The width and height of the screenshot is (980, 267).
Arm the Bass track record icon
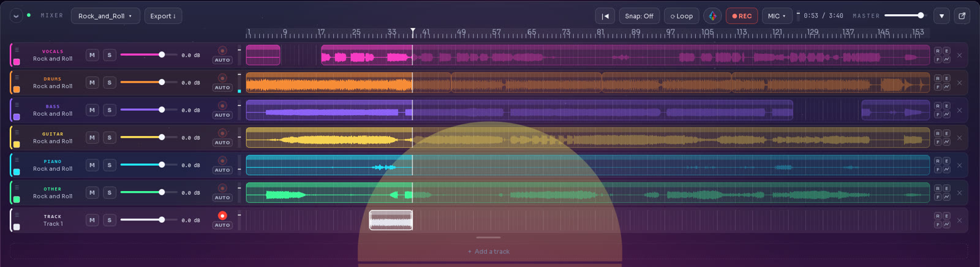coord(222,105)
